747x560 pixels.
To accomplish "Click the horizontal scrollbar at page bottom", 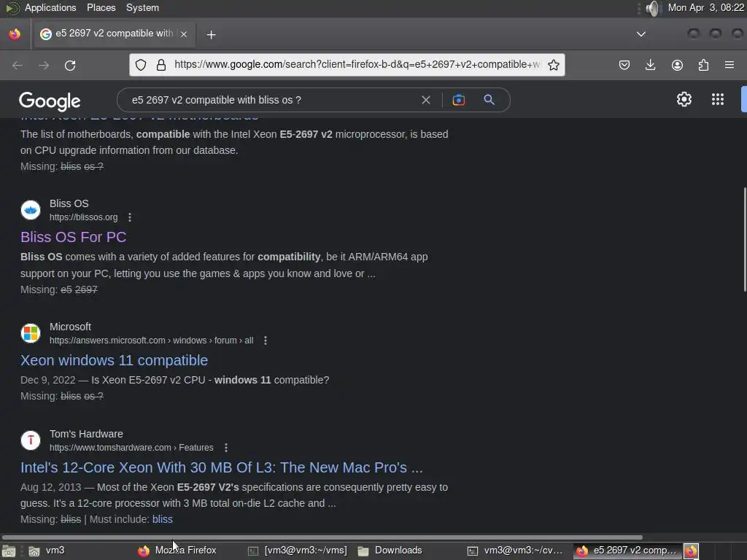I will tap(322, 537).
